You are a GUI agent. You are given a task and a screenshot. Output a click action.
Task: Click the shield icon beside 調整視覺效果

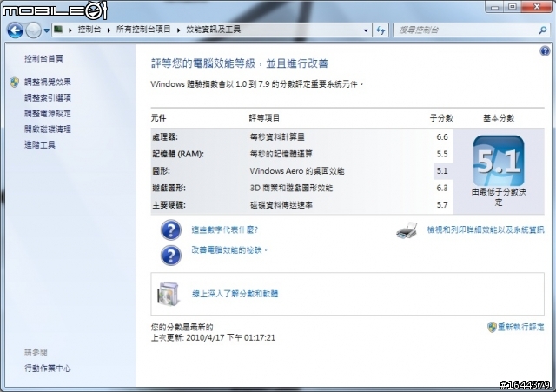(15, 83)
